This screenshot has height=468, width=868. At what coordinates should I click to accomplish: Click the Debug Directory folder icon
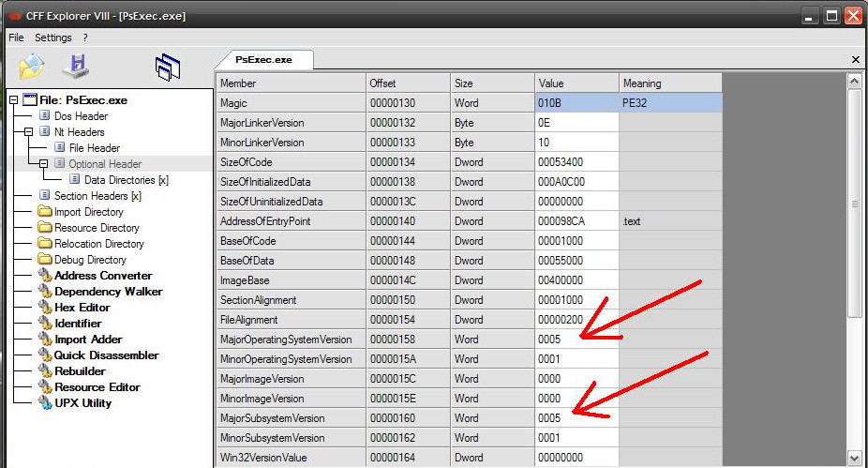45,259
